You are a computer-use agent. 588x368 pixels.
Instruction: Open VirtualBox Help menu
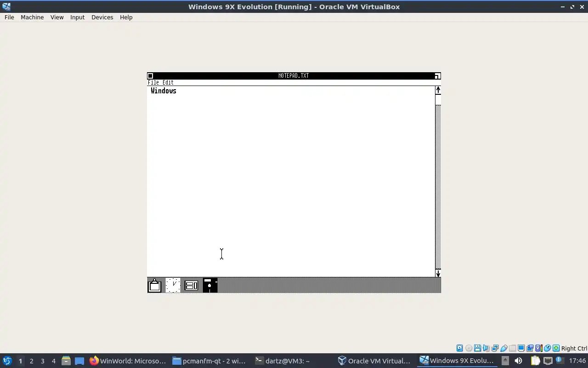(x=126, y=17)
